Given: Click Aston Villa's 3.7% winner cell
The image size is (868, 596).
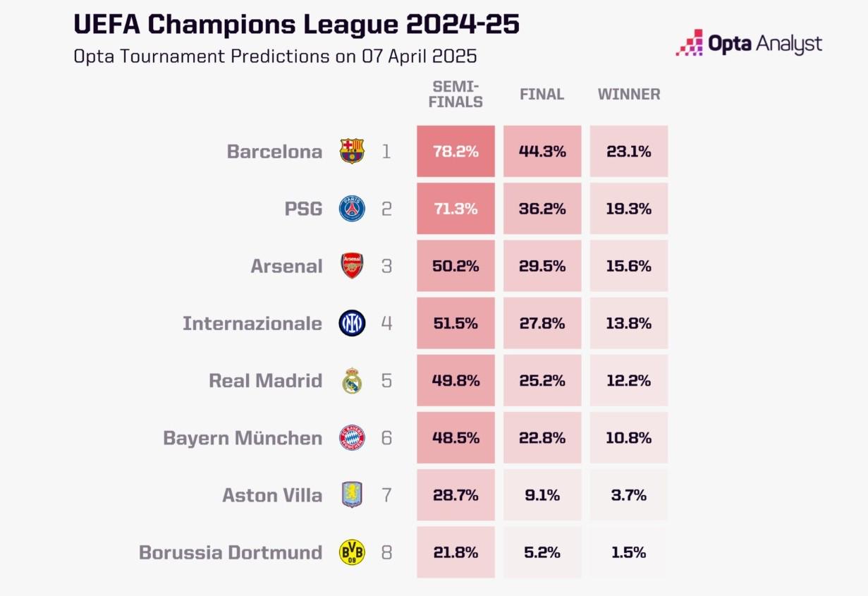Looking at the screenshot, I should [x=629, y=495].
